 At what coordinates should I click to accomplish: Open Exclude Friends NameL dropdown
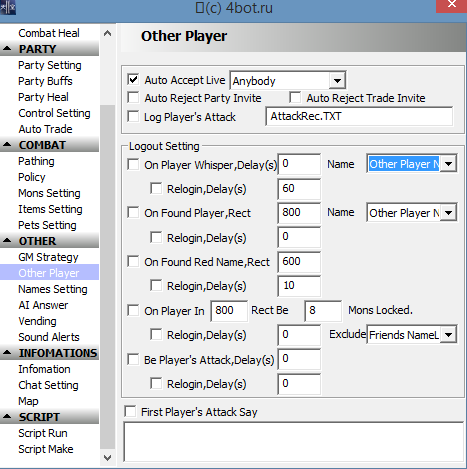[449, 334]
